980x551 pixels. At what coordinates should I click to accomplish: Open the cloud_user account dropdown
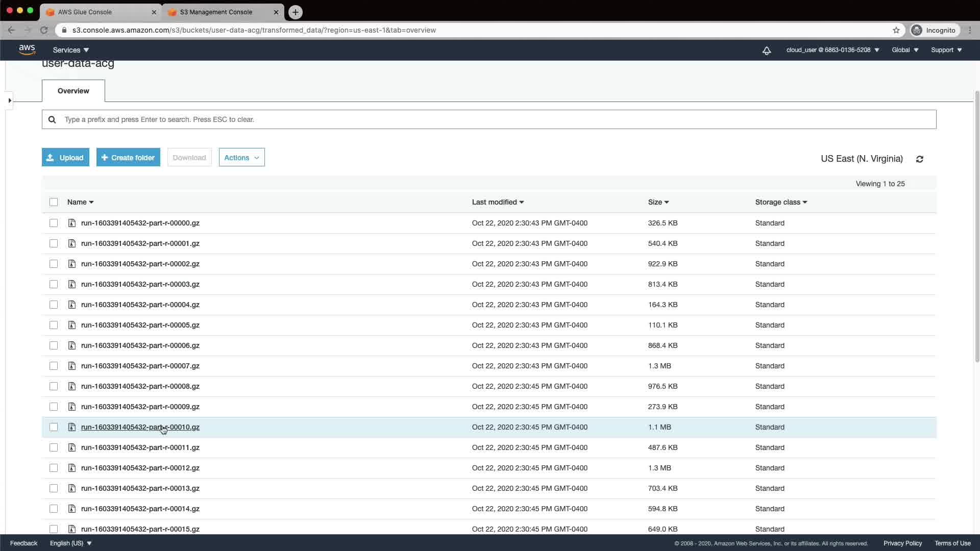(832, 50)
